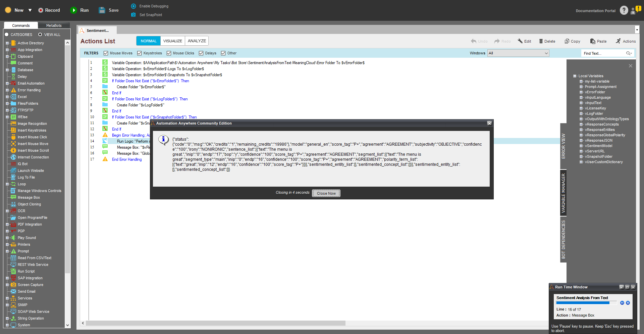Select the Message Box command icon
This screenshot has width=644, height=334.
pos(13,197)
